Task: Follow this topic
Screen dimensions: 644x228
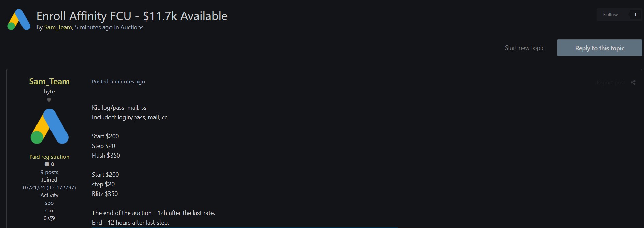Action: 610,15
